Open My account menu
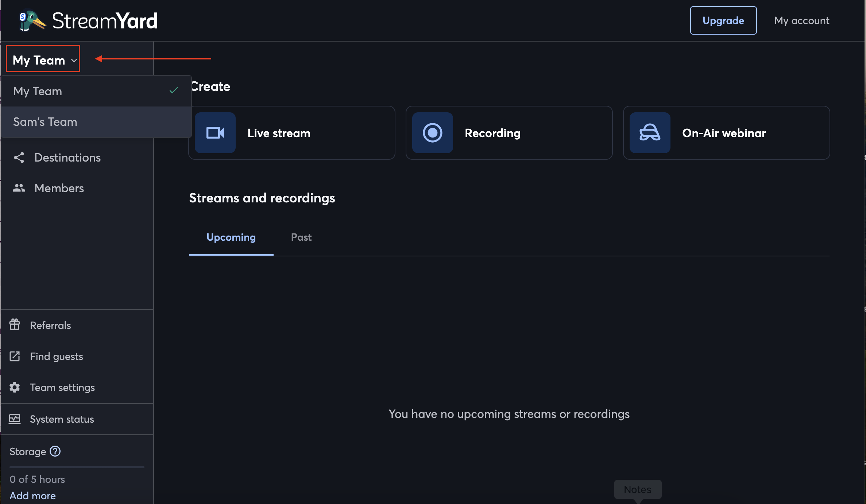Viewport: 866px width, 504px height. [x=801, y=20]
